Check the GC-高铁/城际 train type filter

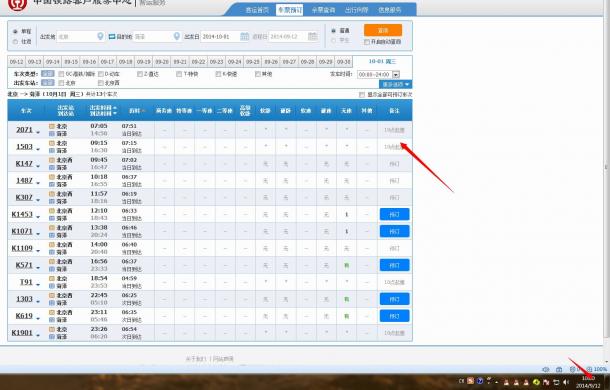[61, 74]
